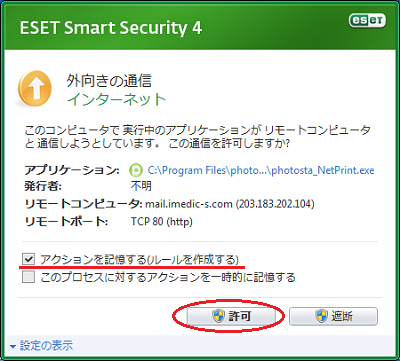The width and height of the screenshot is (400, 361).
Task: Click the アクションを記憶する(ルールを作成する) label
Action: [139, 259]
